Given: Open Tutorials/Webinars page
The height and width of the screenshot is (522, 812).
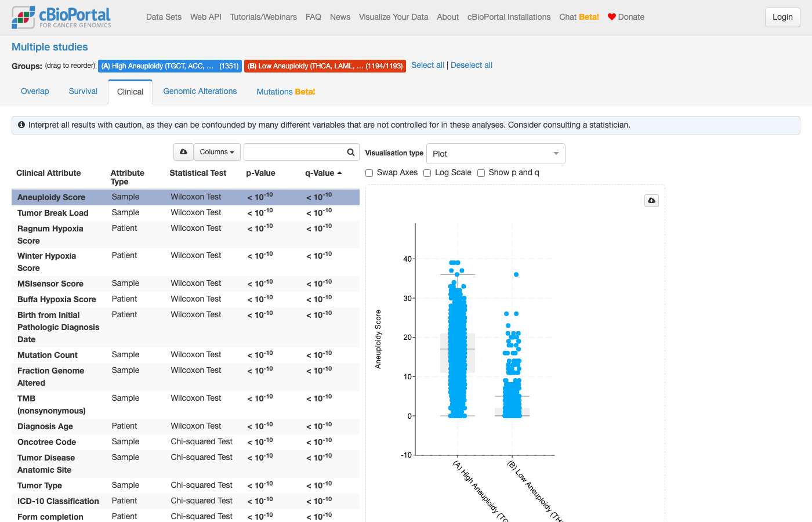Looking at the screenshot, I should click(263, 17).
